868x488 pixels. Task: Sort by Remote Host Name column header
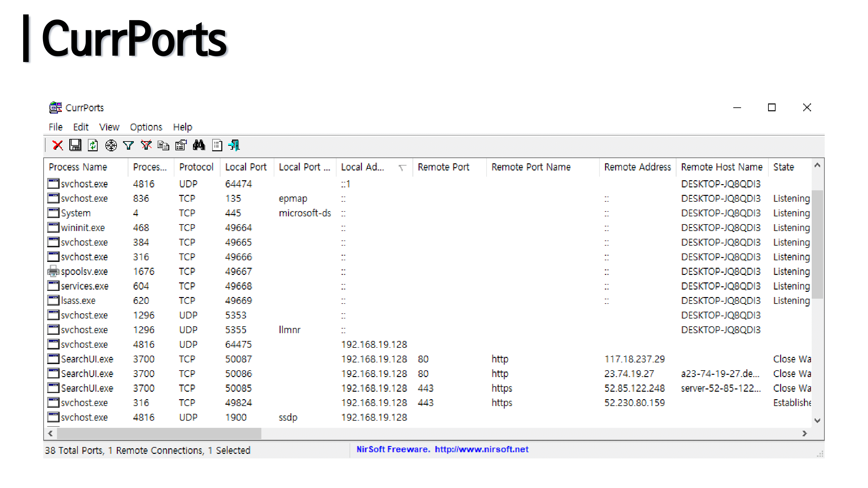722,167
